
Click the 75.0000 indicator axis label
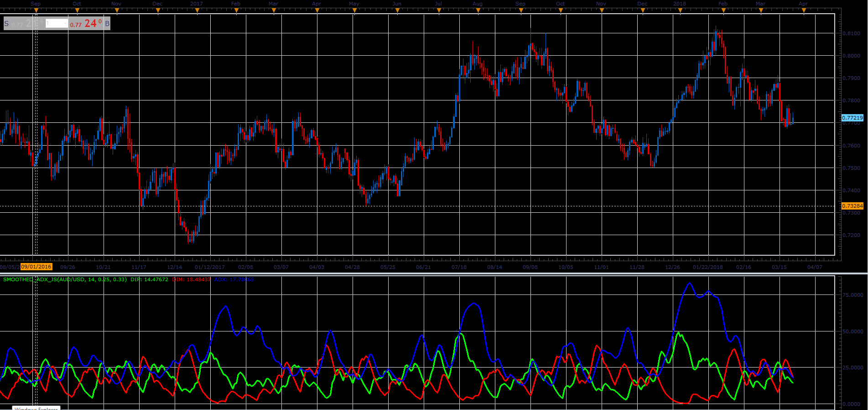click(852, 295)
